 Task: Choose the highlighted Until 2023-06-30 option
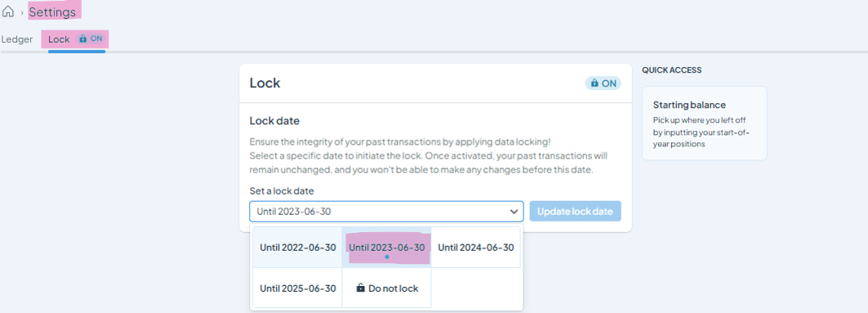click(387, 247)
